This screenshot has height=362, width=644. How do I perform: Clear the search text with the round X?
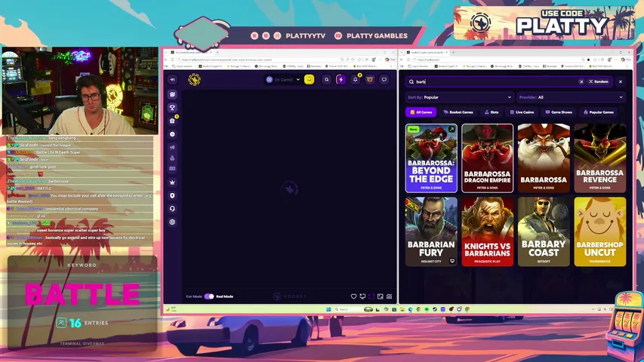click(x=581, y=81)
